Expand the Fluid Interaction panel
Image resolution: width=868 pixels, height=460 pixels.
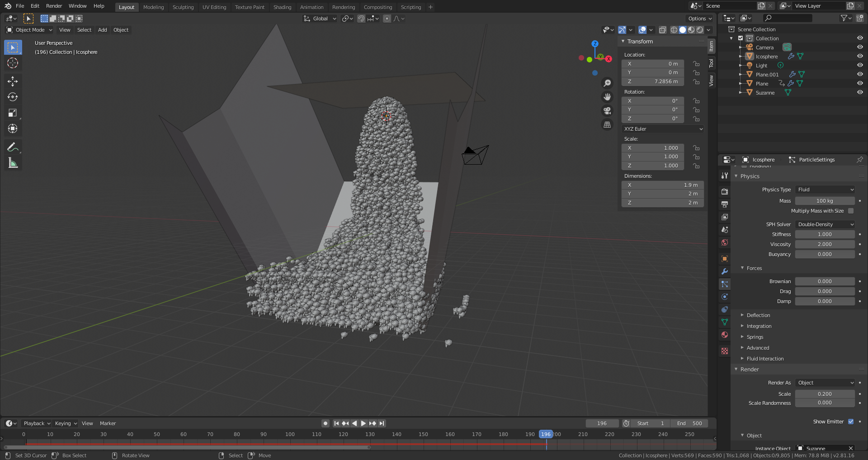(x=765, y=359)
